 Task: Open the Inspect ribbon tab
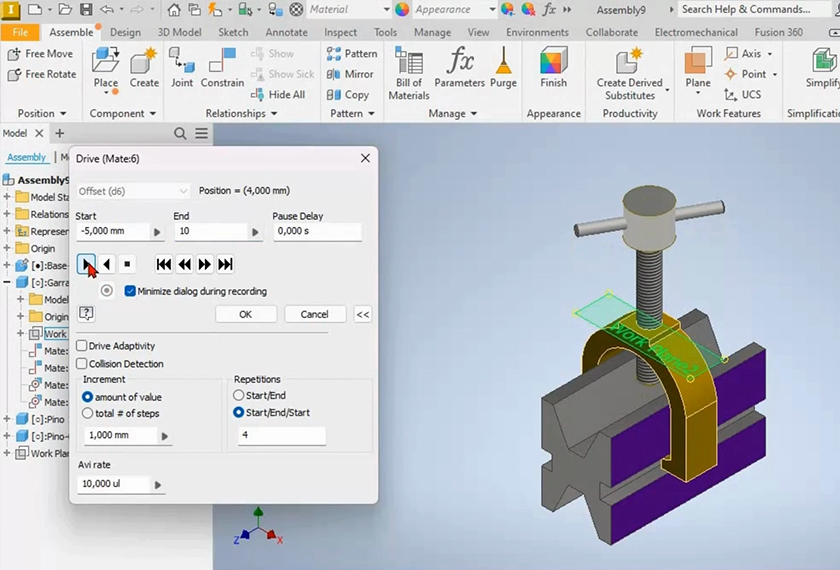click(x=340, y=32)
